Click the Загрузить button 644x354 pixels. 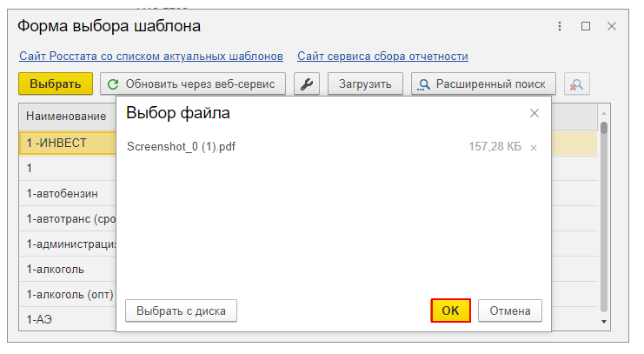pyautogui.click(x=365, y=84)
